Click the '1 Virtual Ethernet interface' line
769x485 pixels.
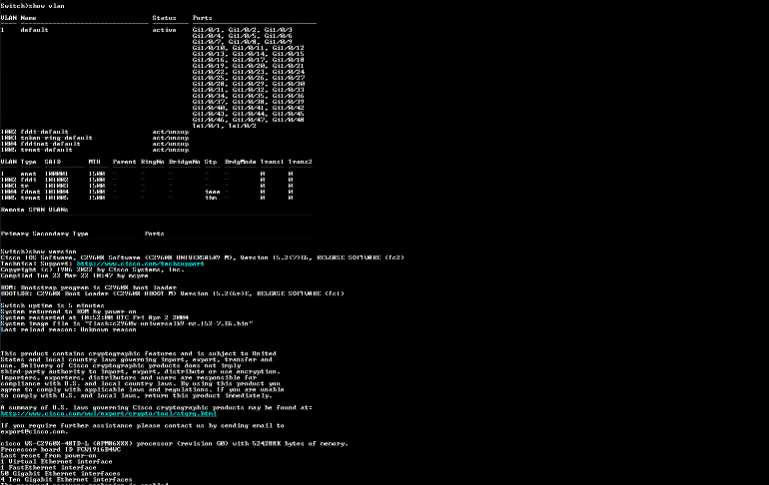click(56, 462)
